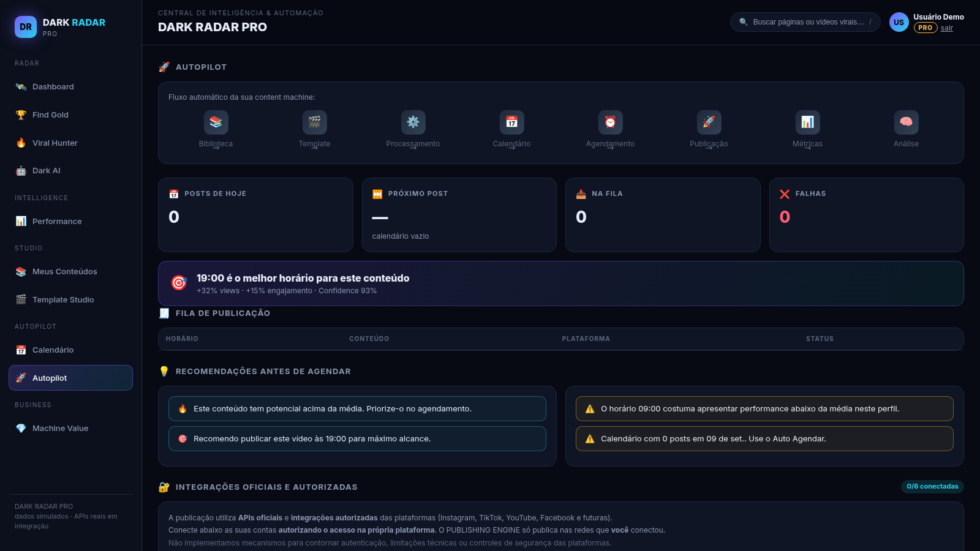Click 'Fluxo automático da sua content machine' text
Screen dimensions: 980x551
pyautogui.click(x=242, y=97)
